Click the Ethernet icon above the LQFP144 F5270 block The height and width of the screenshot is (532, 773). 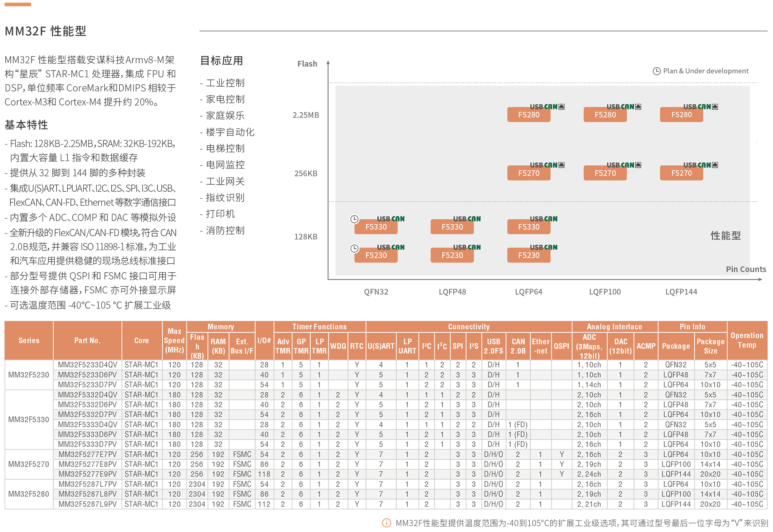(x=715, y=165)
